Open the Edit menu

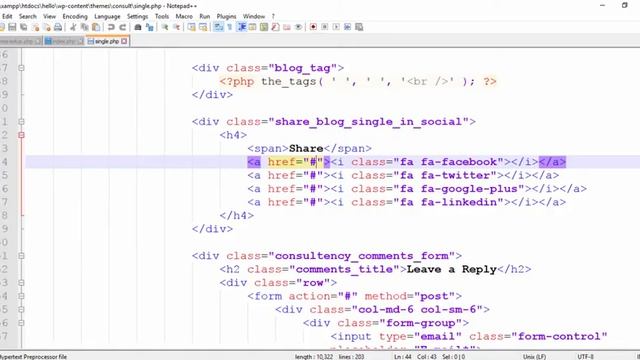point(7,16)
